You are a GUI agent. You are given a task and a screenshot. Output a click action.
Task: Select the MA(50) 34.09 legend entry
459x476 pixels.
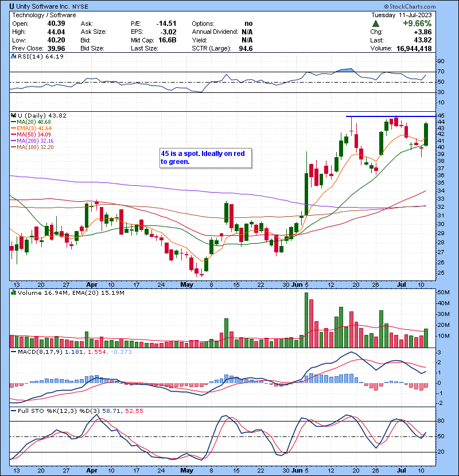(31, 134)
